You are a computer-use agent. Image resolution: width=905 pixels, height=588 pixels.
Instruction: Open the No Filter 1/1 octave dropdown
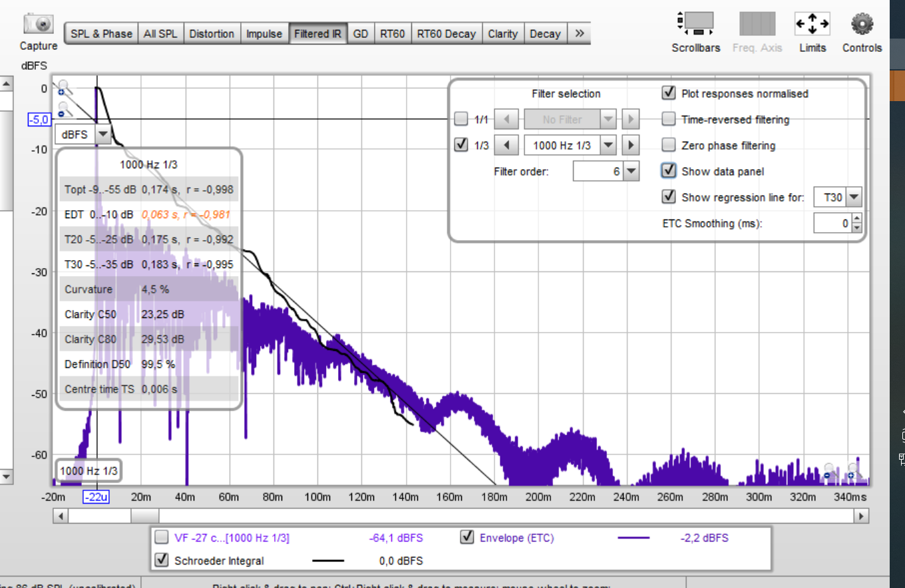[x=608, y=120]
